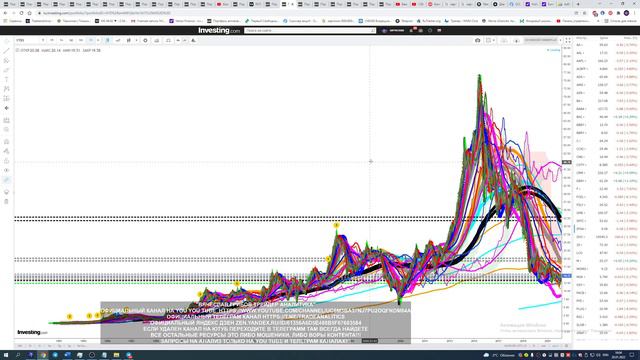Open the user account menu in header
640x360 pixels.
pyautogui.click(x=393, y=30)
